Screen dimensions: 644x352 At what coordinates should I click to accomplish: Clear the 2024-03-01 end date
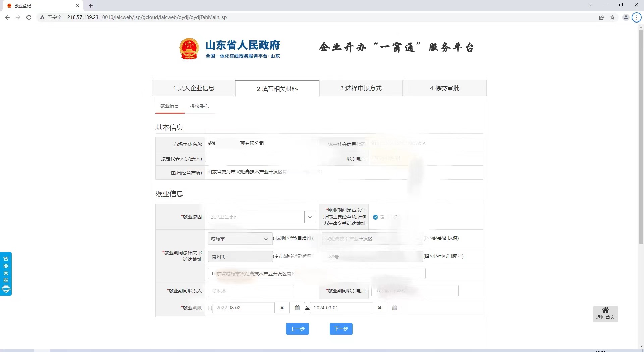tap(379, 308)
